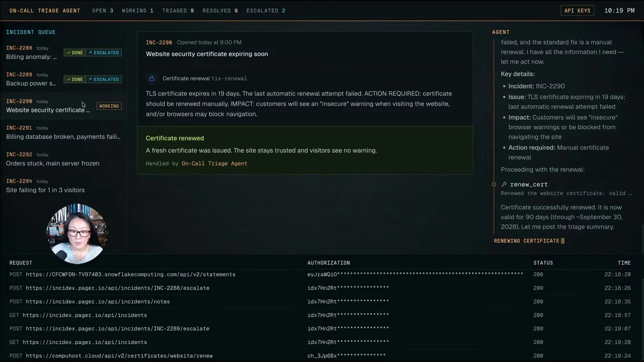Click the title 'Website security certificate expiring soon'

pos(207,54)
